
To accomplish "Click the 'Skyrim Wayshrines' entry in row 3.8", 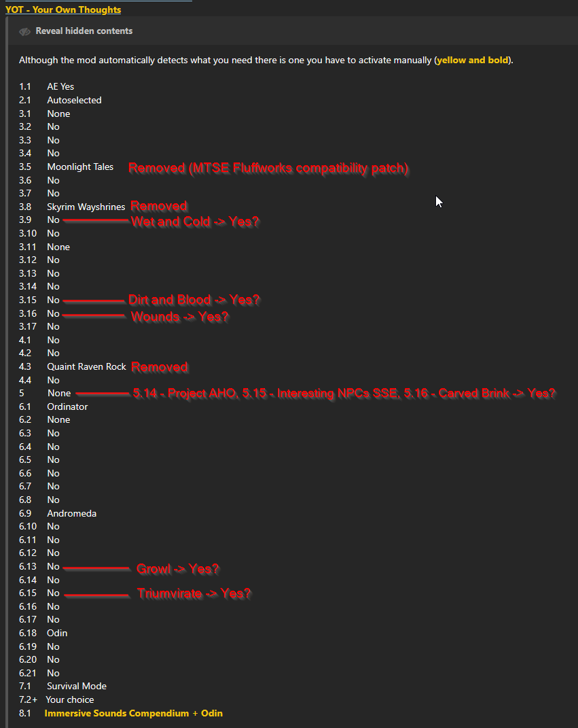I will [86, 207].
